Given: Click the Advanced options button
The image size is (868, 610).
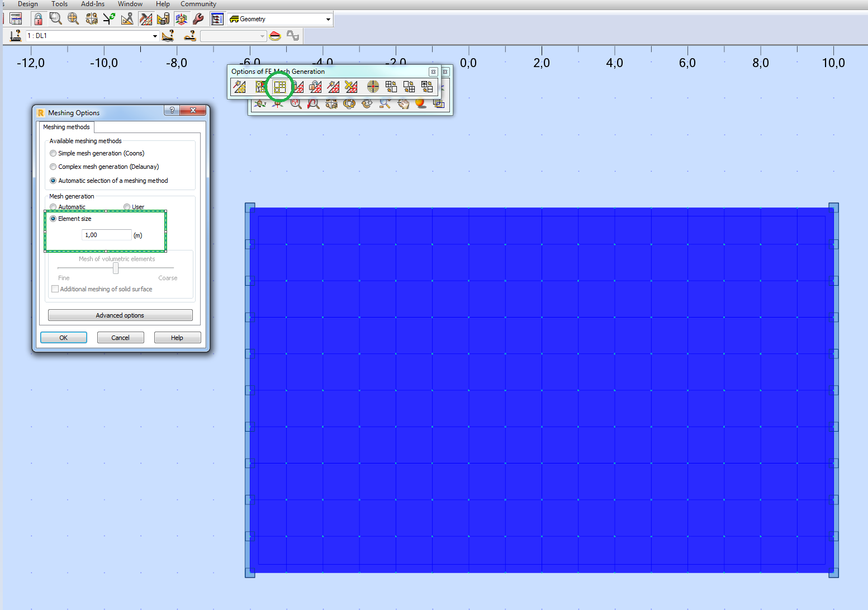Looking at the screenshot, I should [120, 315].
